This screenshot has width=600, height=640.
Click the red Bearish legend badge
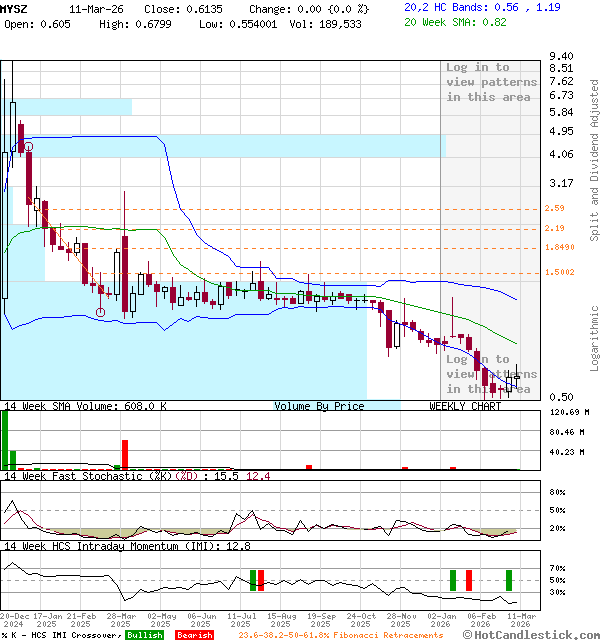pos(194,635)
